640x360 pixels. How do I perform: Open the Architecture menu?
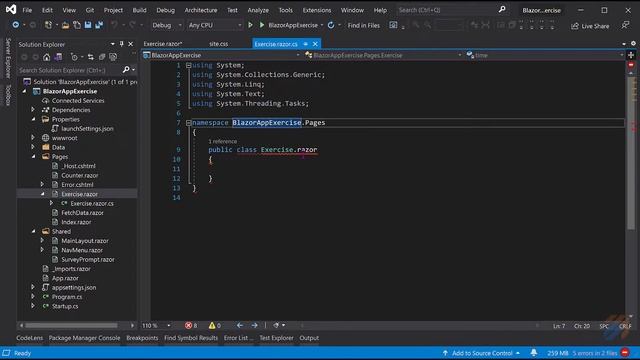click(x=200, y=10)
